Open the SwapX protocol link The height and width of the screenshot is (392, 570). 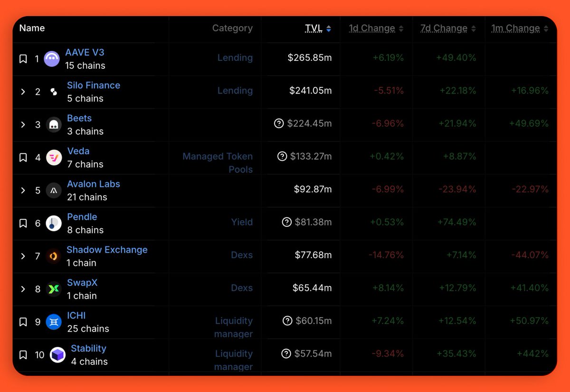pyautogui.click(x=82, y=283)
